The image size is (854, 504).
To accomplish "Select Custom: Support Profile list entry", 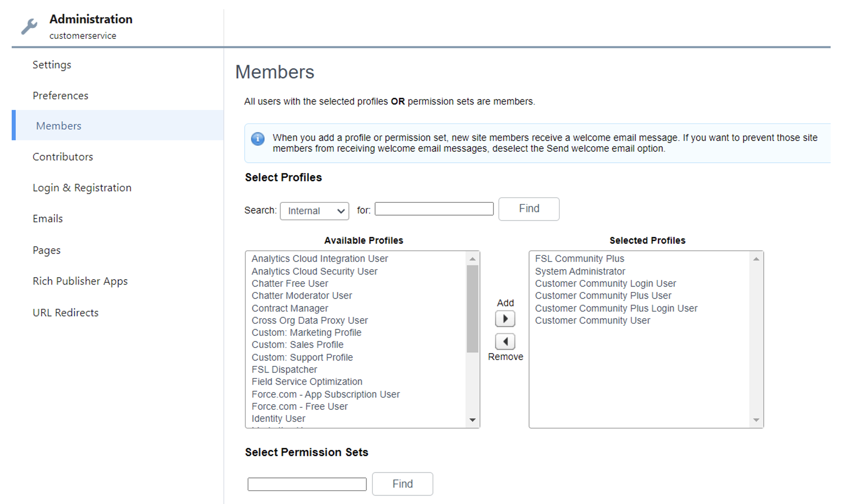I will tap(302, 358).
